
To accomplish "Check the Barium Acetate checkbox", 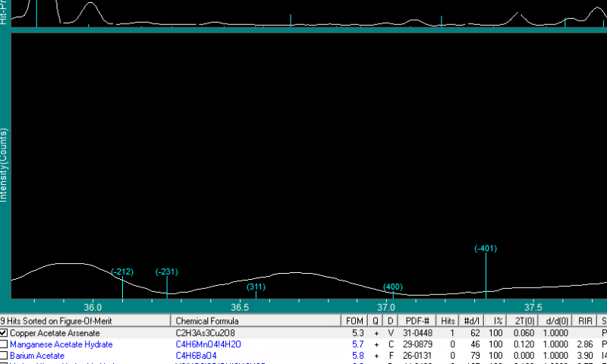I will point(4,355).
